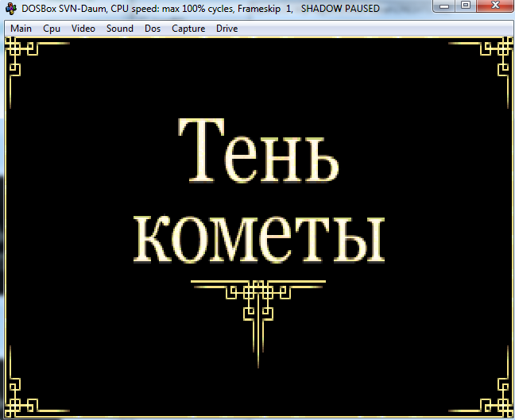The image size is (515, 420).
Task: Open the Cpu menu
Action: pos(52,29)
